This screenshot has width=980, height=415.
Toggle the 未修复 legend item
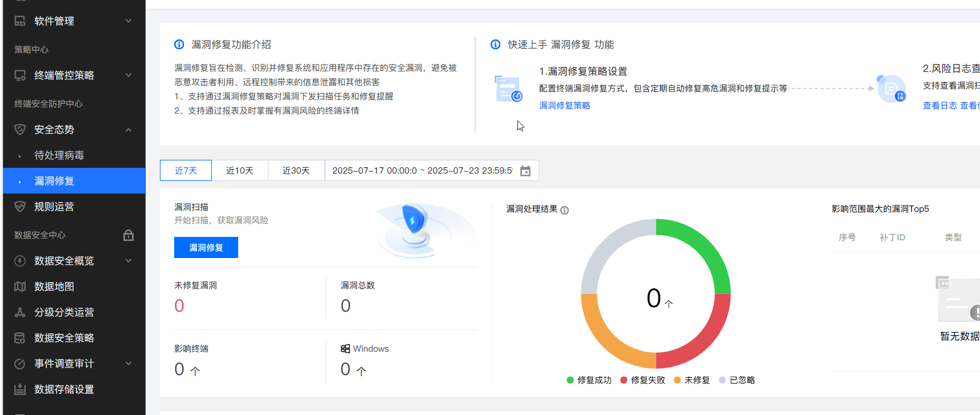click(692, 380)
